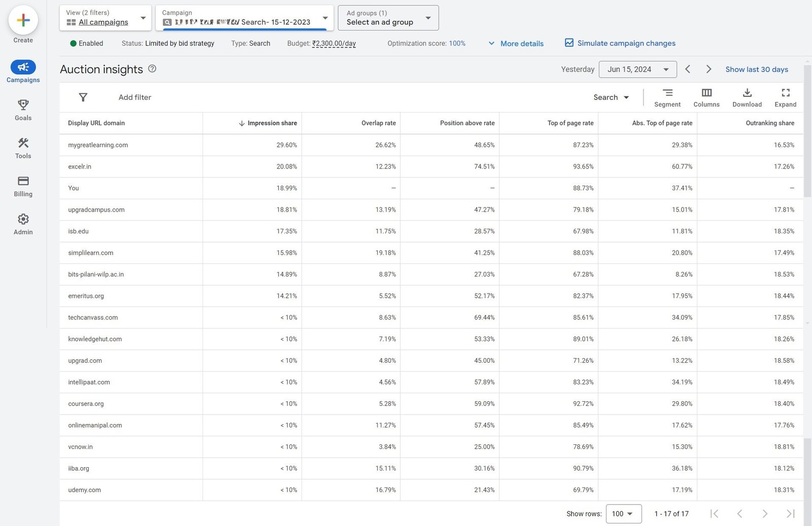Click the filter funnel icon
Image resolution: width=812 pixels, height=526 pixels.
pyautogui.click(x=83, y=97)
